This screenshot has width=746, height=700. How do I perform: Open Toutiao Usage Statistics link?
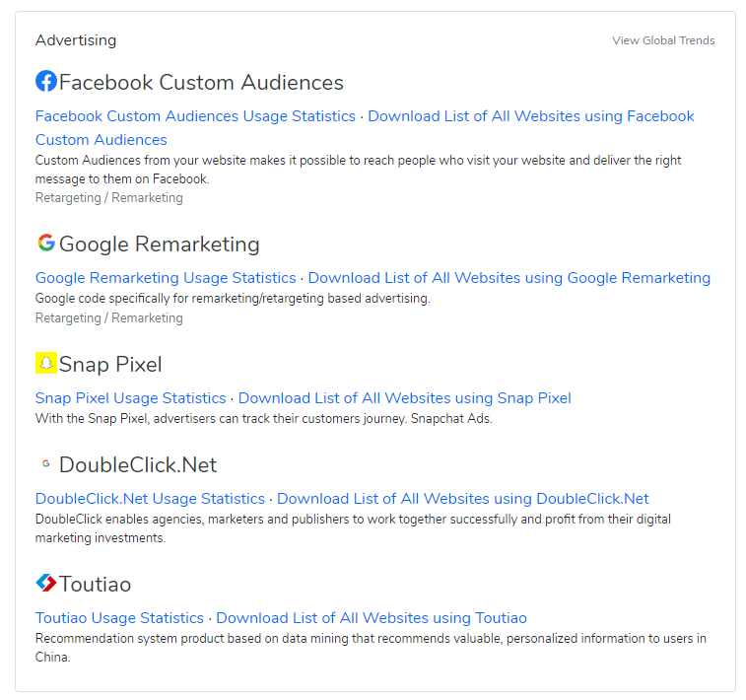(119, 618)
